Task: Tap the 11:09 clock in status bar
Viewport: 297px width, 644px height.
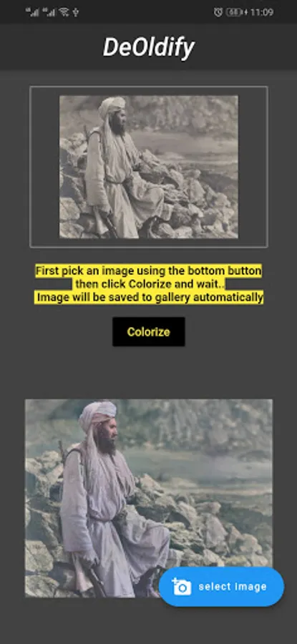Action: pyautogui.click(x=262, y=12)
